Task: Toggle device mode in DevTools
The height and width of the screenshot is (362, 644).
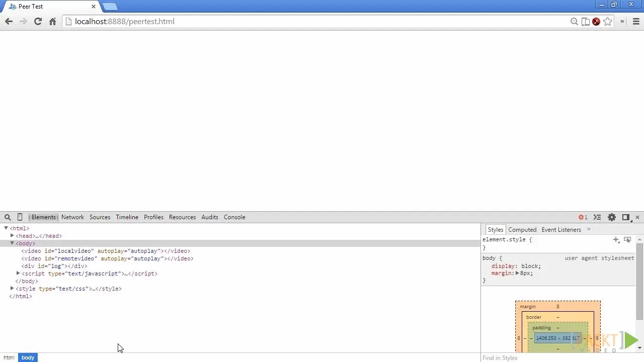Action: point(20,217)
